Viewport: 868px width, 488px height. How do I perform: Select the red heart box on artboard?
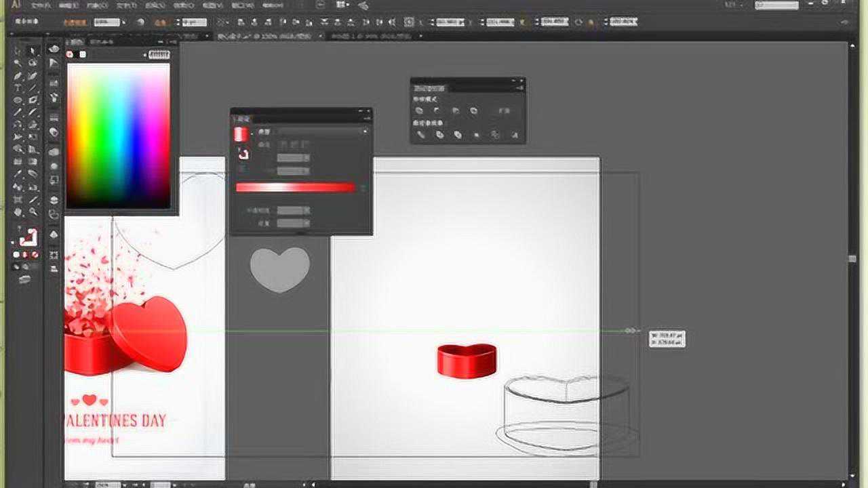pos(467,359)
